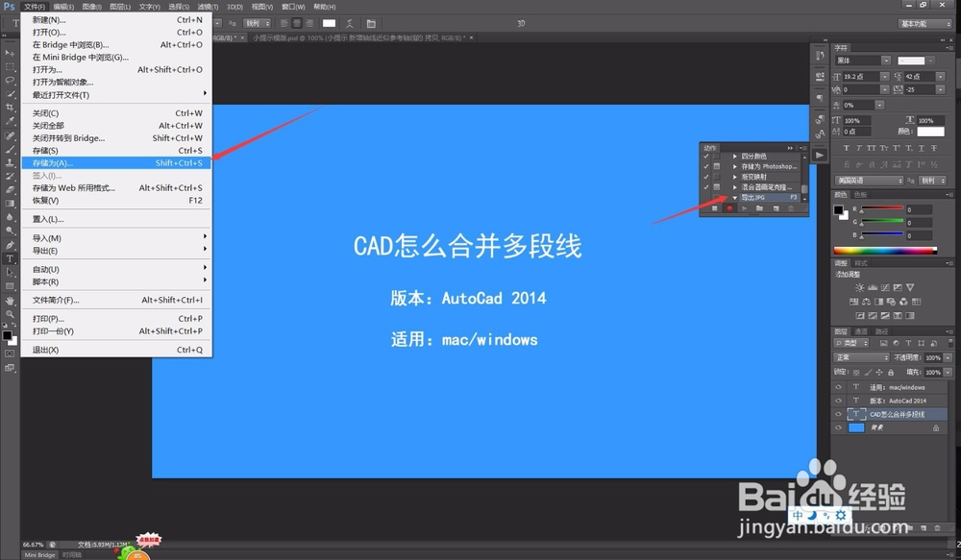Select the Lasso tool
Image resolution: width=961 pixels, height=560 pixels.
(x=10, y=81)
